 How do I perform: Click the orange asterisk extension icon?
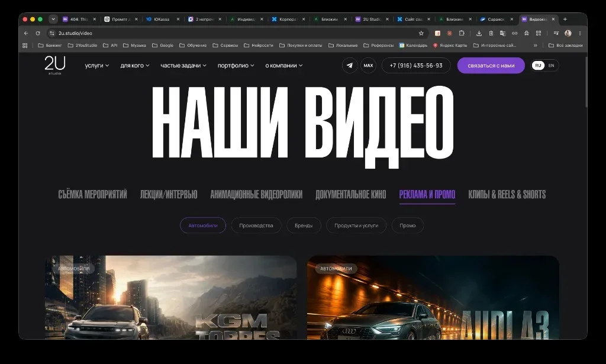click(x=450, y=33)
